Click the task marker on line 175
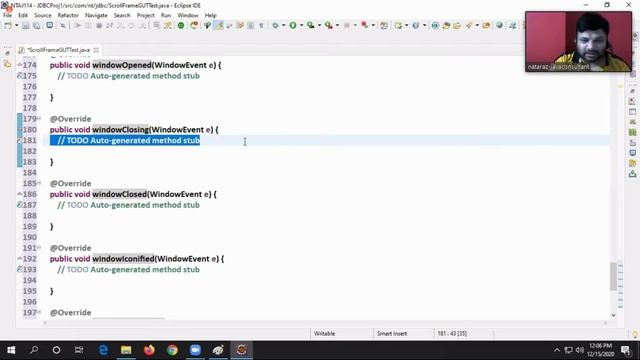Screen dimensions: 640x360 tap(20, 76)
